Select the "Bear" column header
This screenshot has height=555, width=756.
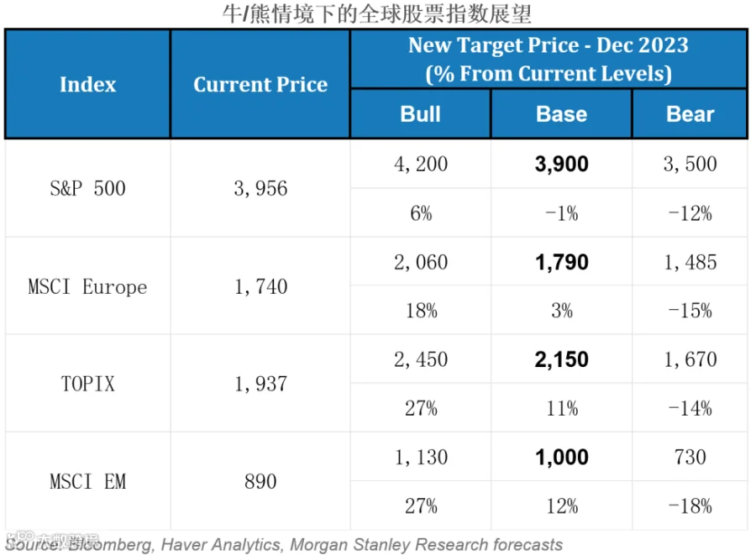tap(690, 114)
